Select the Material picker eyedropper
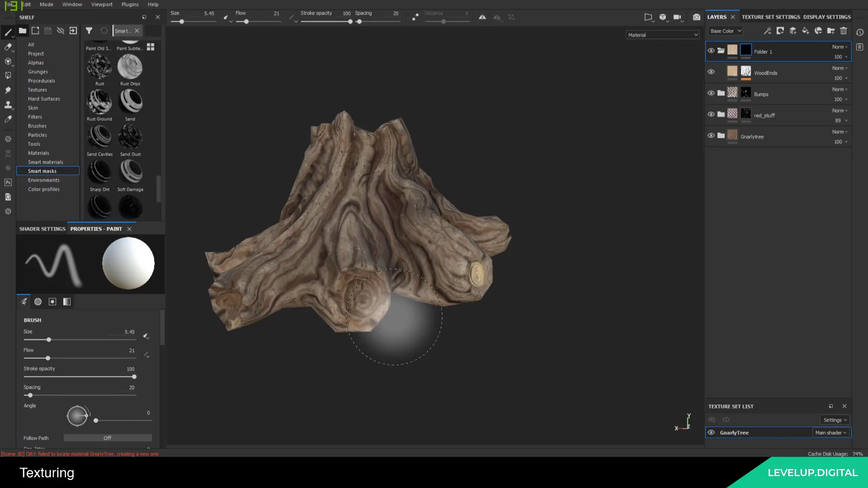868x488 pixels. coord(8,119)
